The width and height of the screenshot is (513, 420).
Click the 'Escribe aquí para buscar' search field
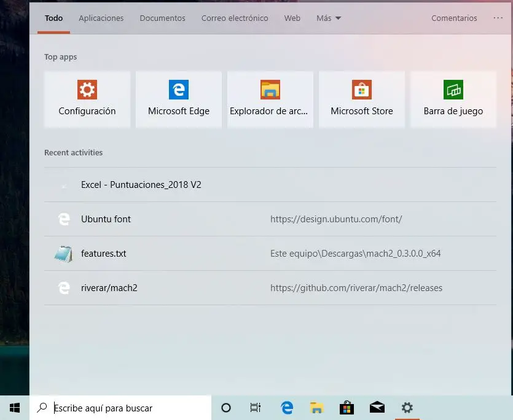tap(120, 408)
